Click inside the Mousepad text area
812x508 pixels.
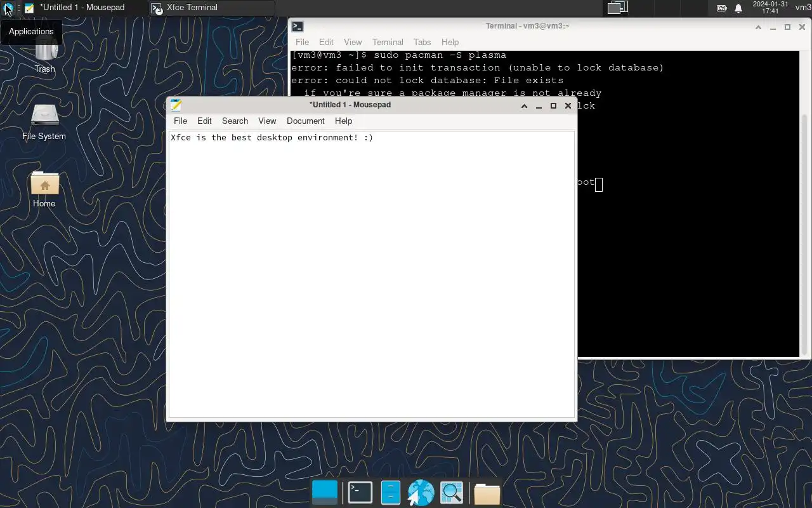tap(371, 274)
